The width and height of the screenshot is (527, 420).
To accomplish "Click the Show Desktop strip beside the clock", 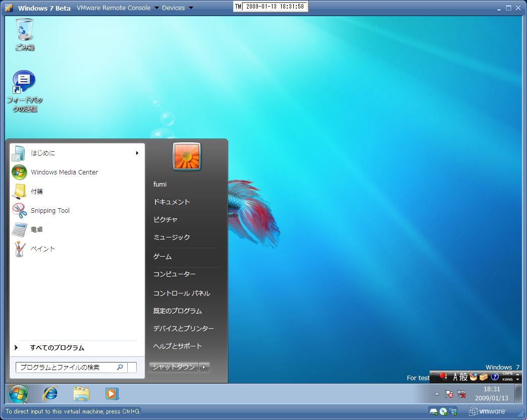I will pos(518,393).
